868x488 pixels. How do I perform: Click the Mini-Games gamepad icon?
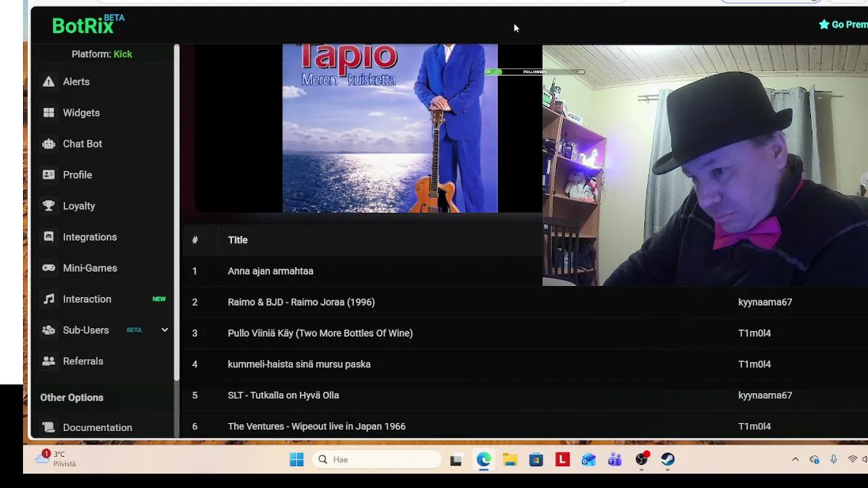coord(49,268)
